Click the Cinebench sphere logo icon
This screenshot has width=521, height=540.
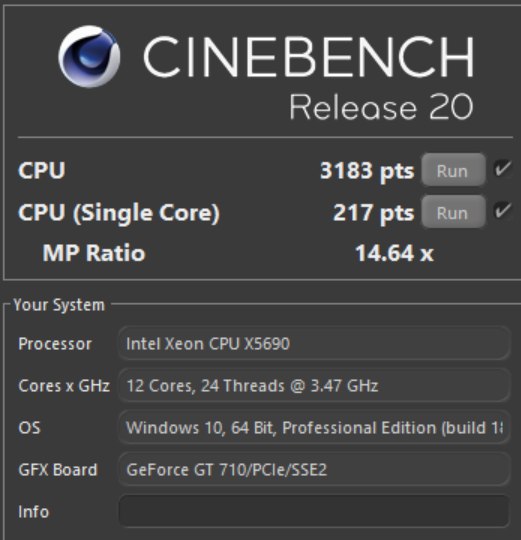89,56
